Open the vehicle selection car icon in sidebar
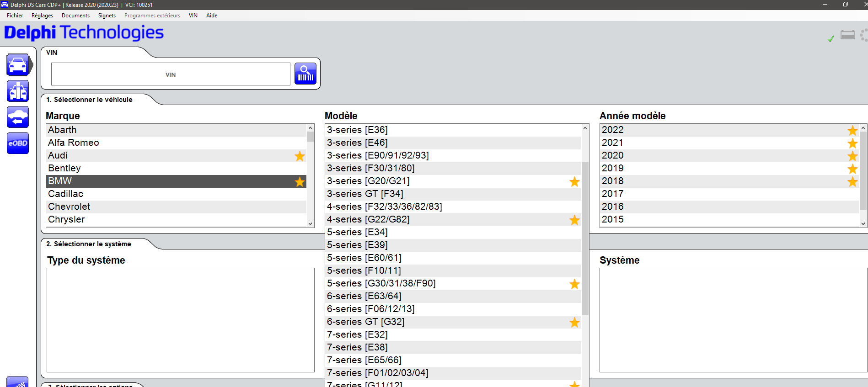This screenshot has height=387, width=868. click(18, 65)
